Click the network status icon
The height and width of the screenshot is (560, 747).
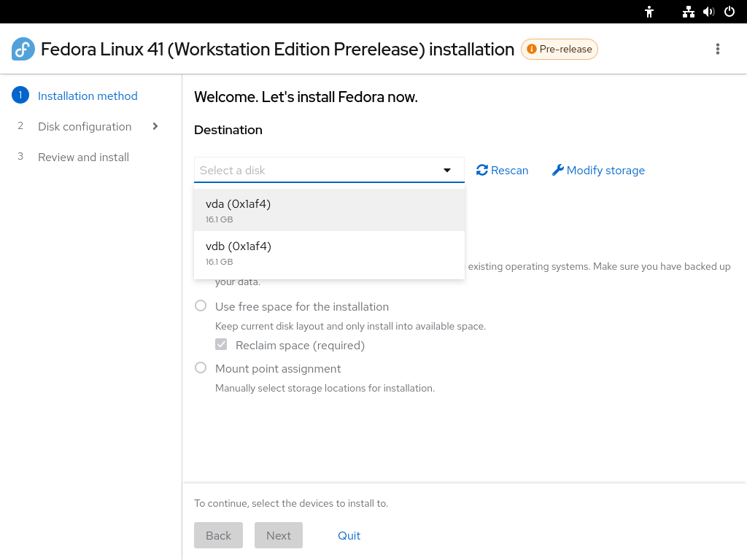point(688,12)
